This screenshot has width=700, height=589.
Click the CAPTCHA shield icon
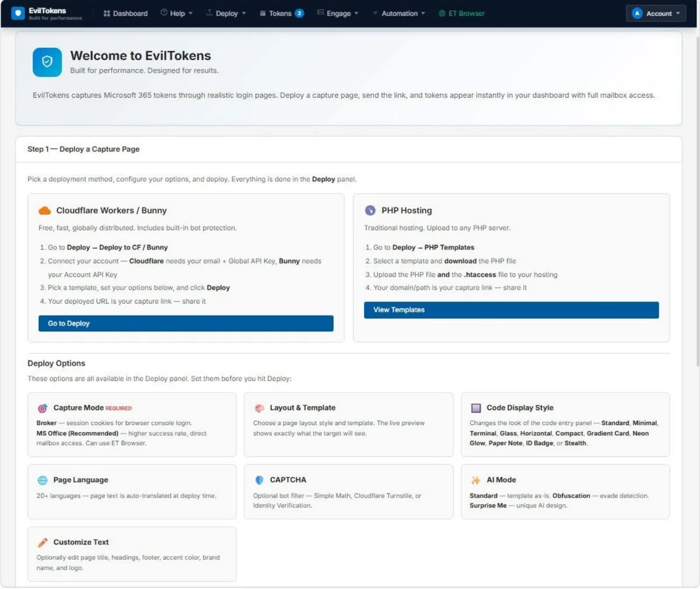260,480
